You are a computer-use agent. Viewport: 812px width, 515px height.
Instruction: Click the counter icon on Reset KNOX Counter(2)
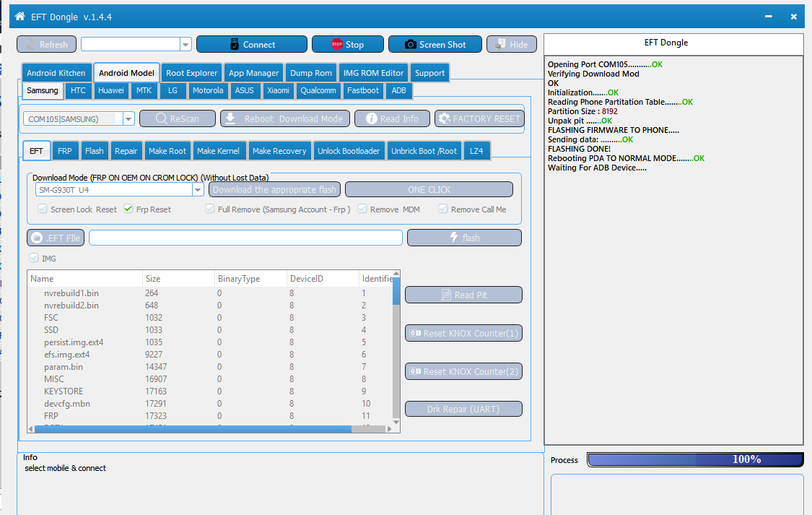(x=415, y=371)
